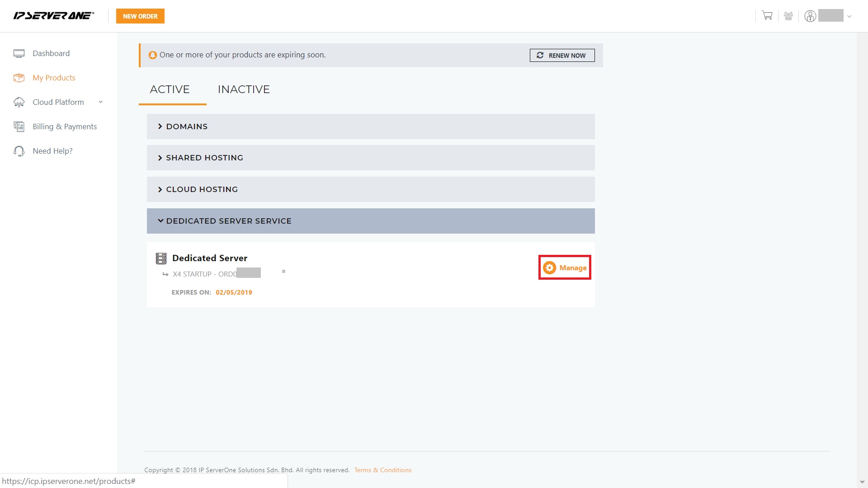Click the Billing & Payments invoice icon
The width and height of the screenshot is (868, 488).
[19, 127]
